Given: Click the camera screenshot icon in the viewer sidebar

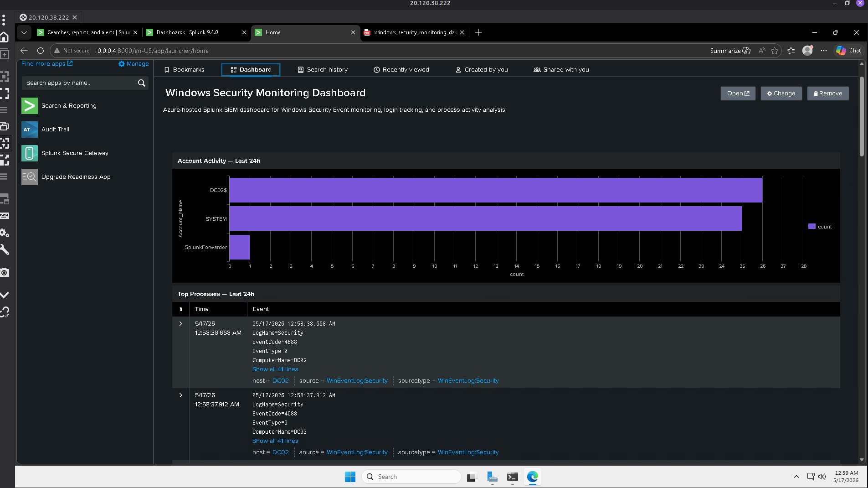Looking at the screenshot, I should tap(5, 272).
